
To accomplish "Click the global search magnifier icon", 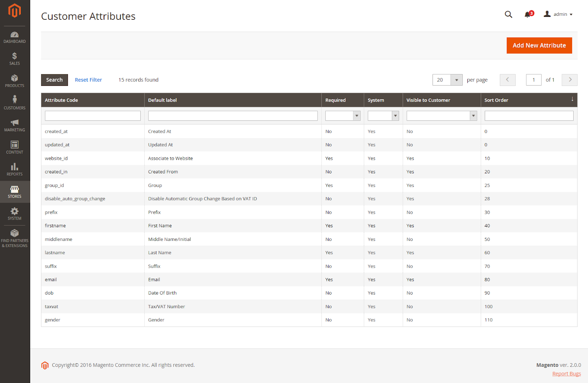I will [509, 14].
